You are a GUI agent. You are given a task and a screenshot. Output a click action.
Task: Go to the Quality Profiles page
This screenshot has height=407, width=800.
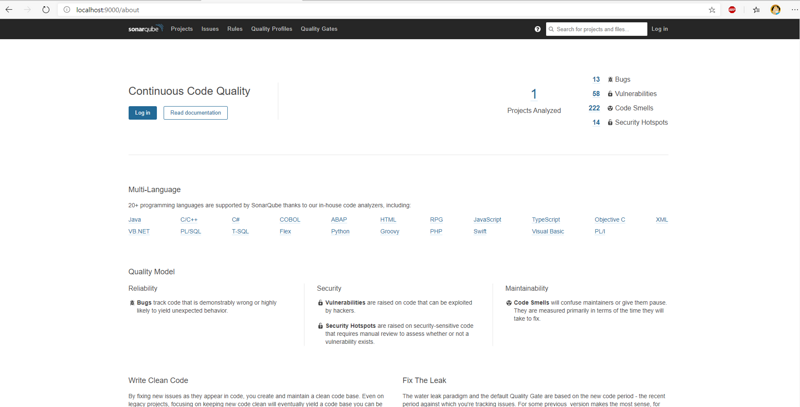point(271,29)
